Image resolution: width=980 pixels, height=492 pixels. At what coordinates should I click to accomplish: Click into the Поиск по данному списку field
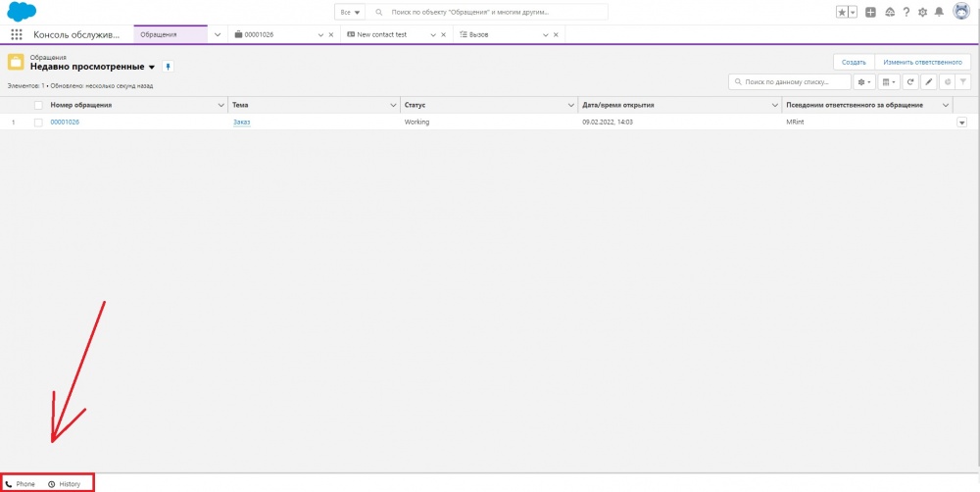[x=790, y=82]
